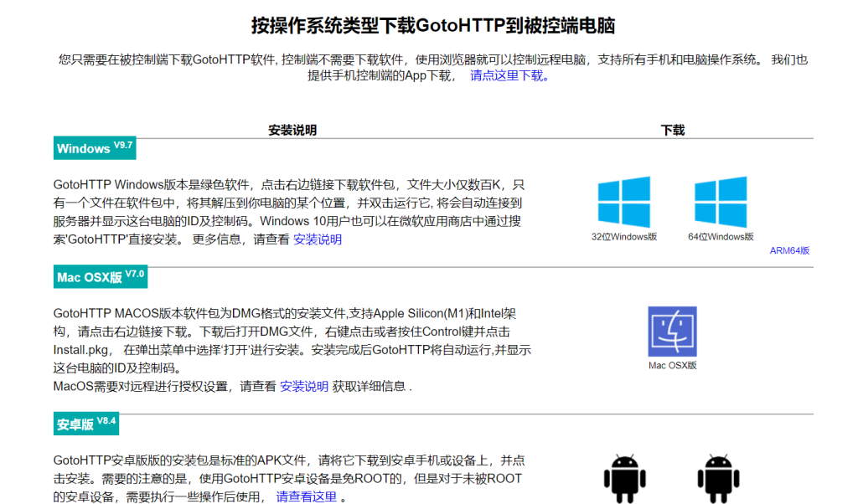This screenshot has height=504, width=858.
Task: Click the second Android robot download icon
Action: click(x=718, y=478)
